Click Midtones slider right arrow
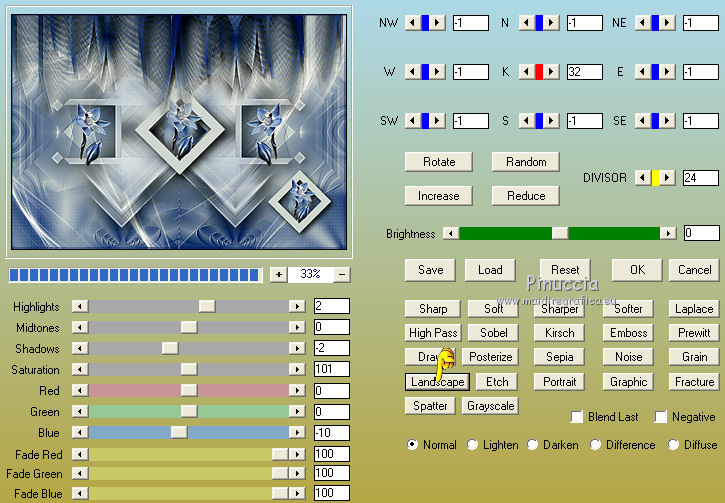This screenshot has height=503, width=725. coord(297,327)
